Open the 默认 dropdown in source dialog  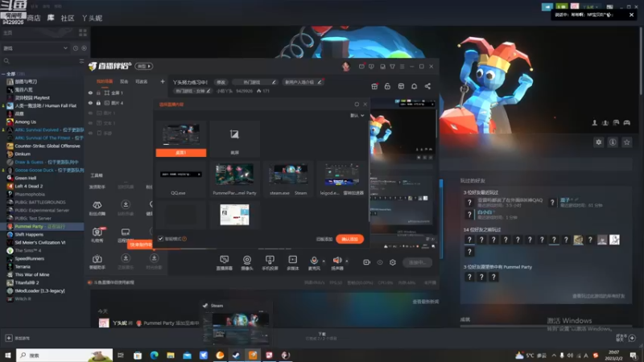tap(357, 115)
